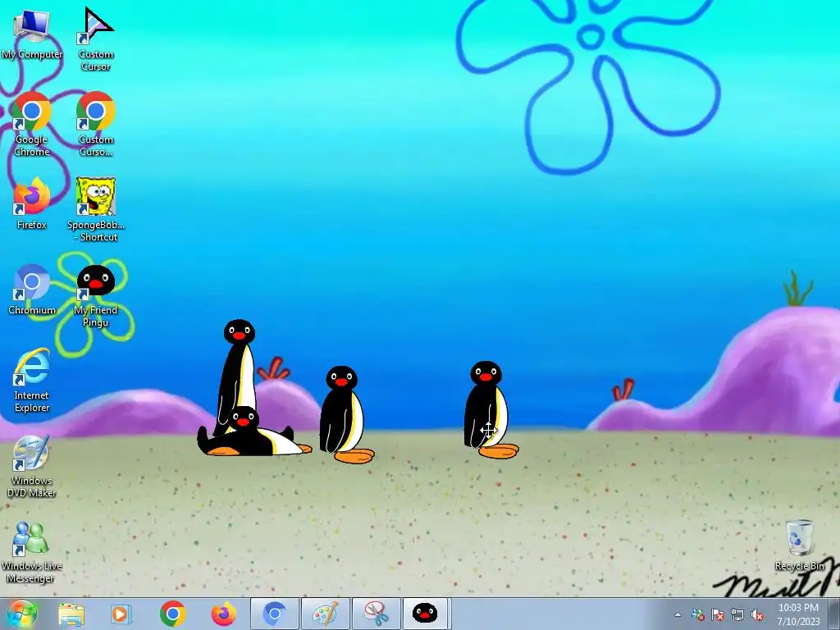840x630 pixels.
Task: Switch to the Paint taskbar window
Action: (x=326, y=614)
